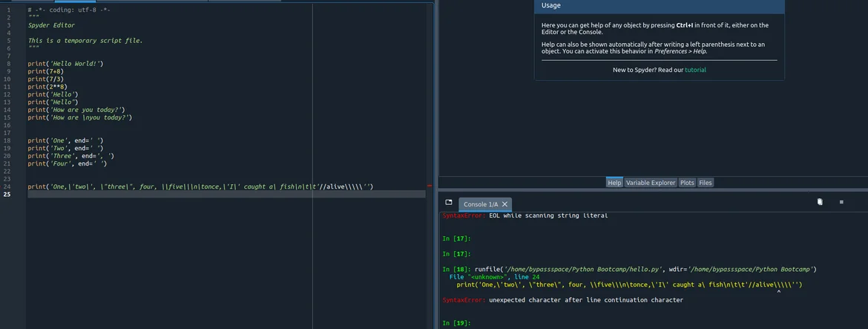This screenshot has width=868, height=329.
Task: Click line number 24 in the editor gutter
Action: [7, 186]
